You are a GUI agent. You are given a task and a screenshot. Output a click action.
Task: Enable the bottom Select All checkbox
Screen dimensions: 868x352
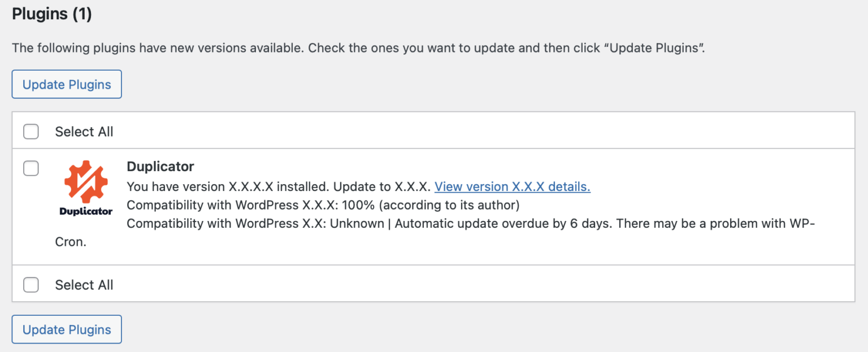(31, 285)
